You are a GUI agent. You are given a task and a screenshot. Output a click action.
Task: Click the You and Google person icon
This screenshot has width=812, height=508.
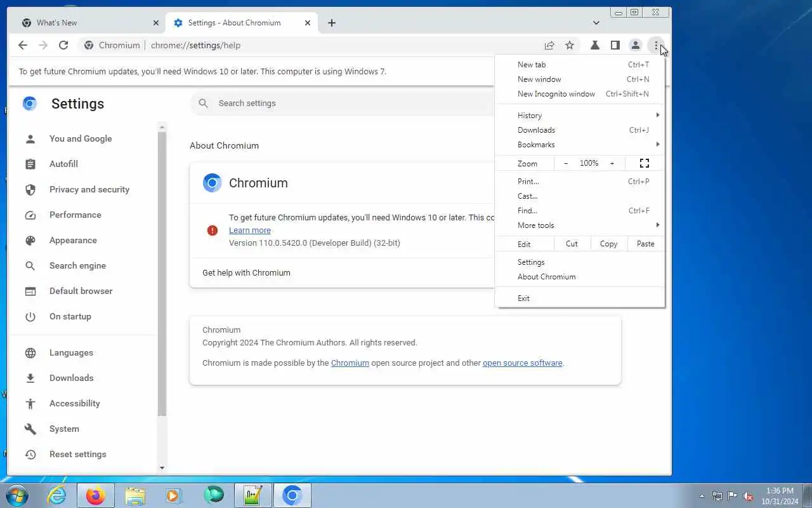click(x=30, y=138)
